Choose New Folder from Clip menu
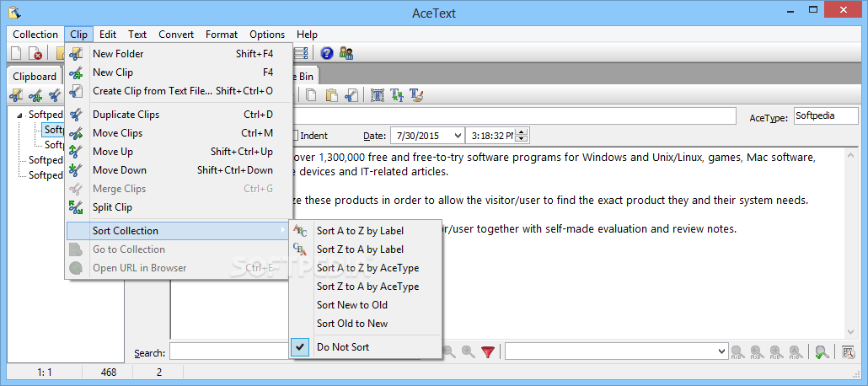 pyautogui.click(x=179, y=54)
